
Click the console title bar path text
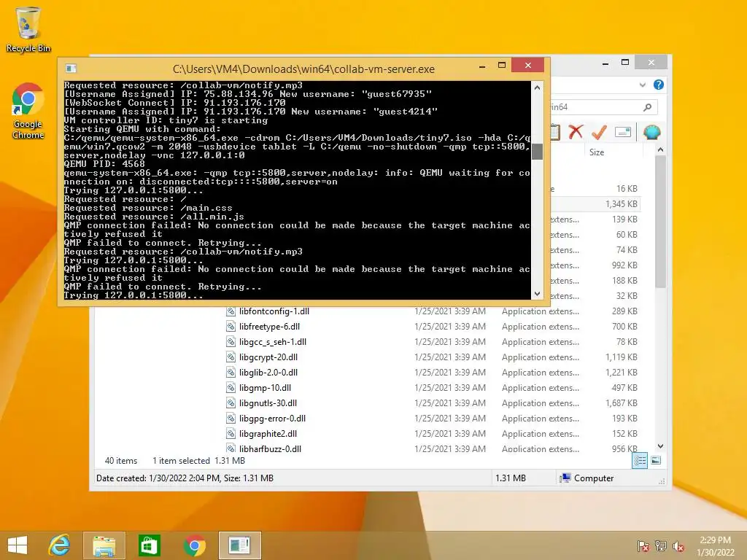(303, 69)
